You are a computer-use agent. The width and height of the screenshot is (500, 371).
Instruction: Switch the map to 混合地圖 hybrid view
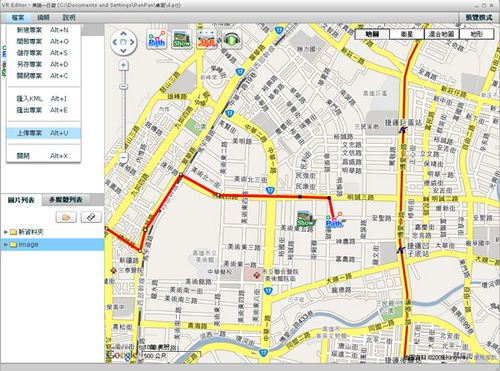click(x=442, y=34)
